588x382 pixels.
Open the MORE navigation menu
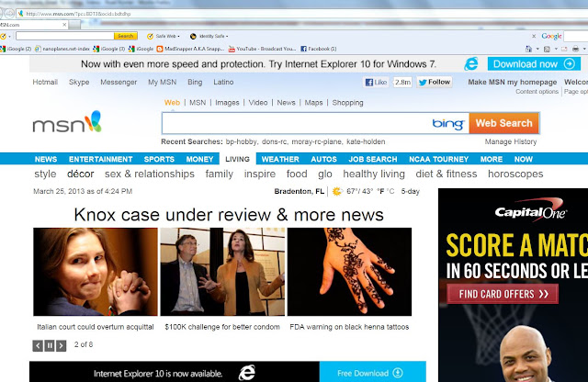pyautogui.click(x=492, y=159)
